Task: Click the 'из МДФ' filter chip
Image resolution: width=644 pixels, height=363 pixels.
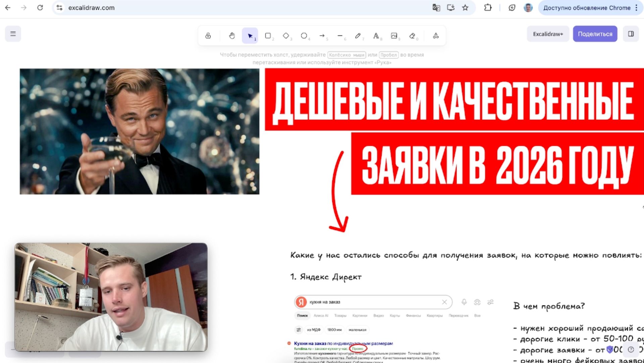Action: 314,330
